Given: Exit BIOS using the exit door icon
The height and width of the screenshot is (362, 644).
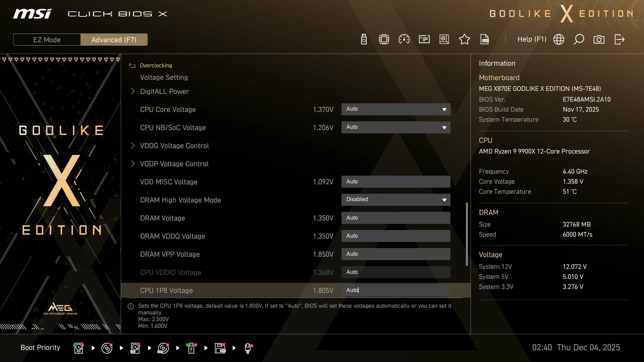Looking at the screenshot, I should pos(619,39).
